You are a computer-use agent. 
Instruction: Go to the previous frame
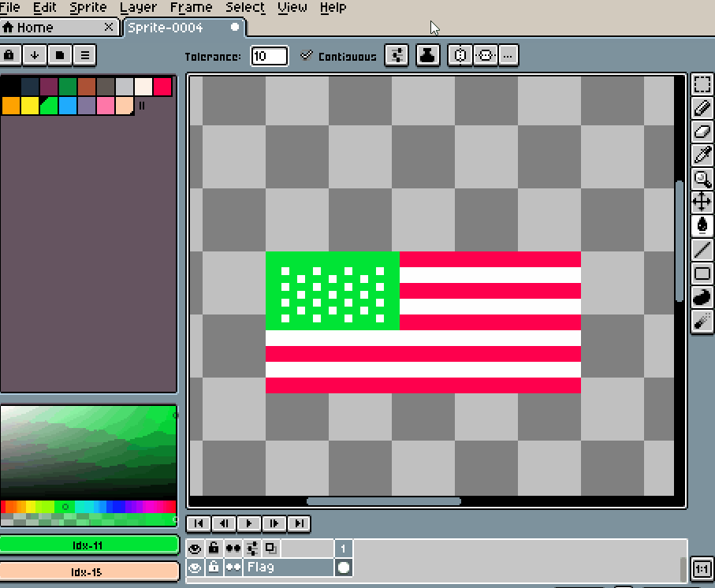point(223,523)
